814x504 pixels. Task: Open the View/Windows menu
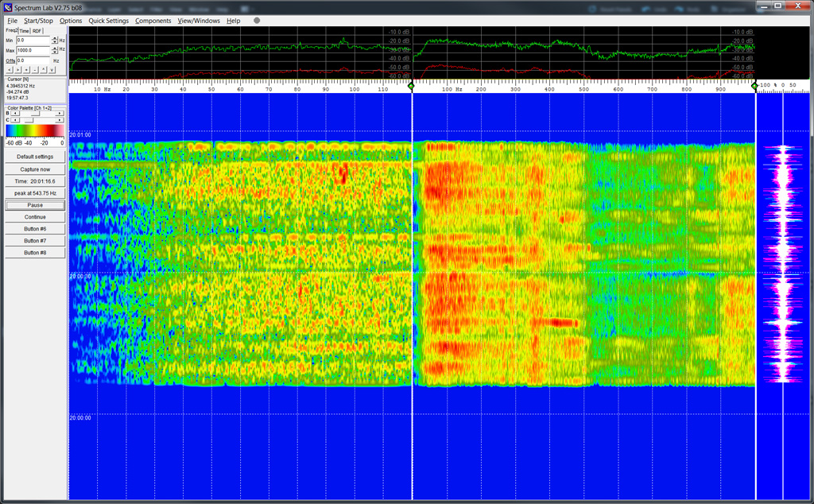199,21
